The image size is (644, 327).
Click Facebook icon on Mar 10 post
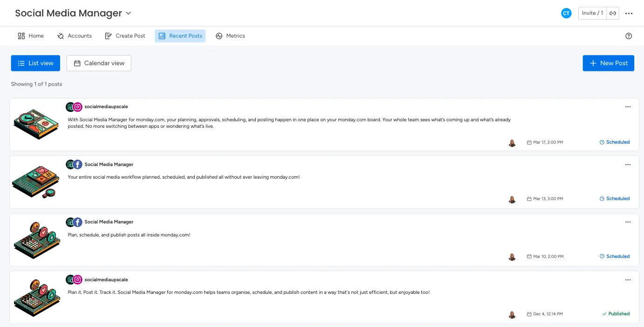point(78,222)
